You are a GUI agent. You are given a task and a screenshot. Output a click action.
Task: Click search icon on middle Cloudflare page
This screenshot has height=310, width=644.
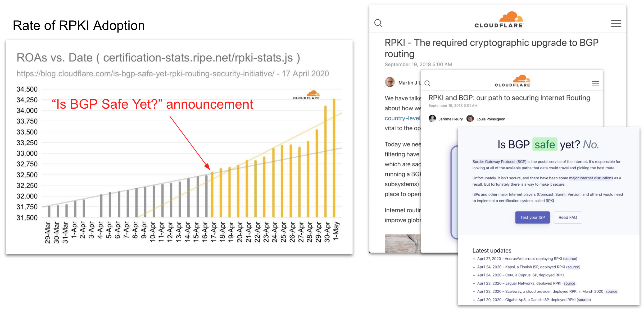click(x=427, y=83)
